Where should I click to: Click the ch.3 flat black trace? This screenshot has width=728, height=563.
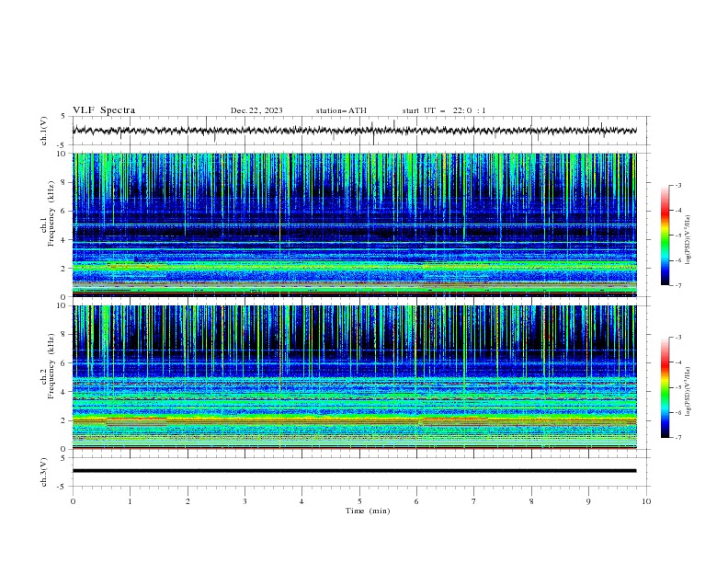pos(354,471)
